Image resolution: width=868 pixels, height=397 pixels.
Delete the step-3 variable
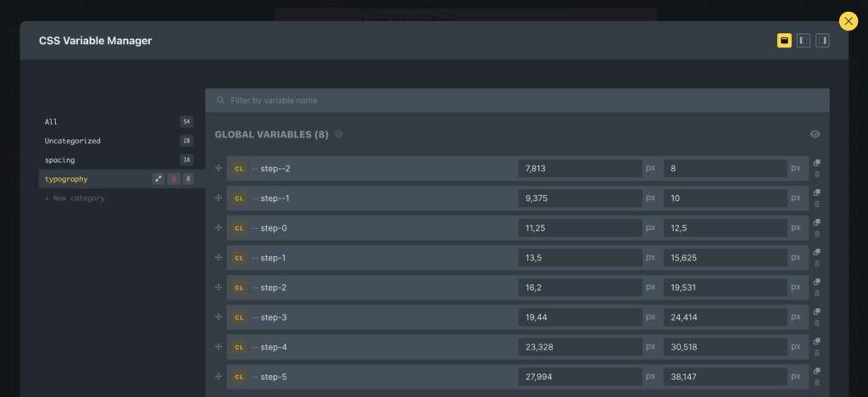tap(817, 323)
